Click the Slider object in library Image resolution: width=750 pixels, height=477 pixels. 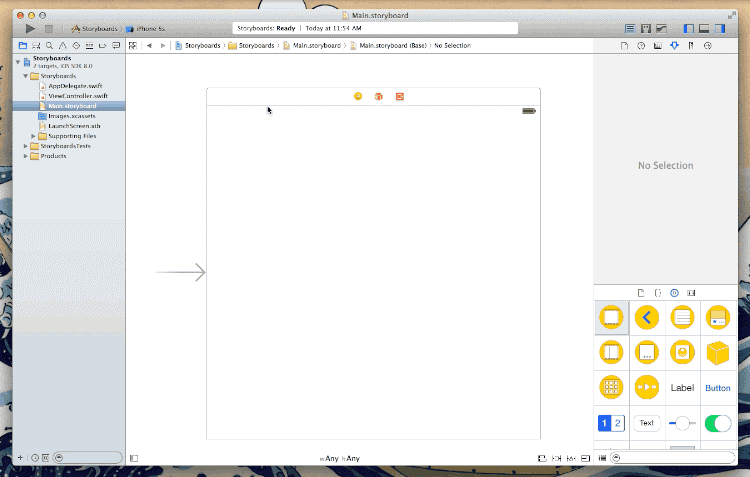(x=682, y=423)
